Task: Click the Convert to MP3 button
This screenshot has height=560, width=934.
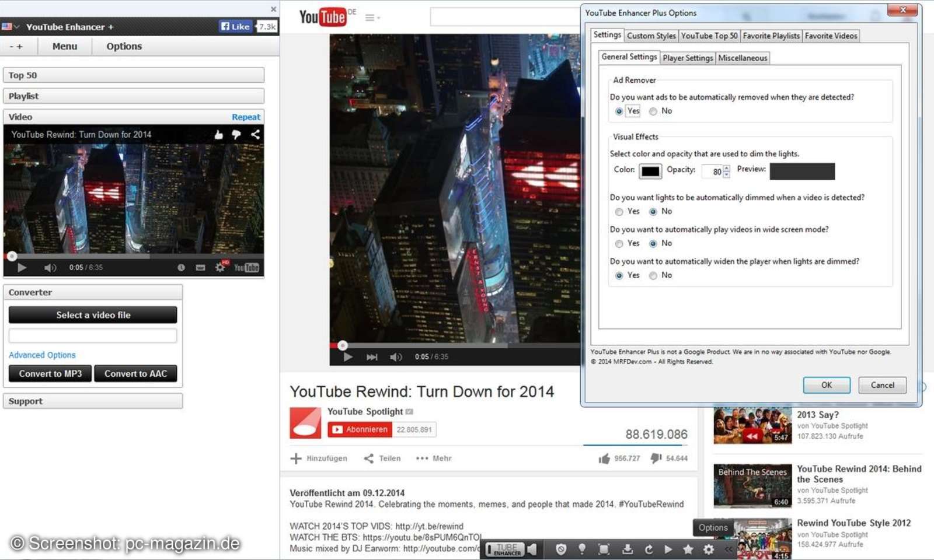Action: [x=50, y=373]
